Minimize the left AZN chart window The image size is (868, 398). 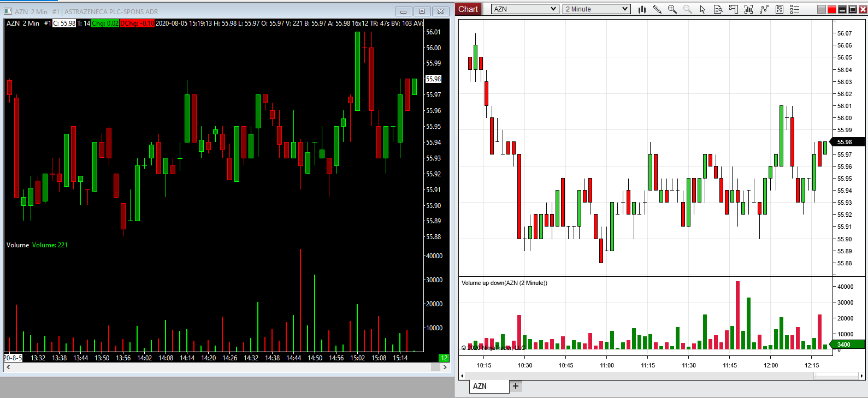[x=404, y=11]
